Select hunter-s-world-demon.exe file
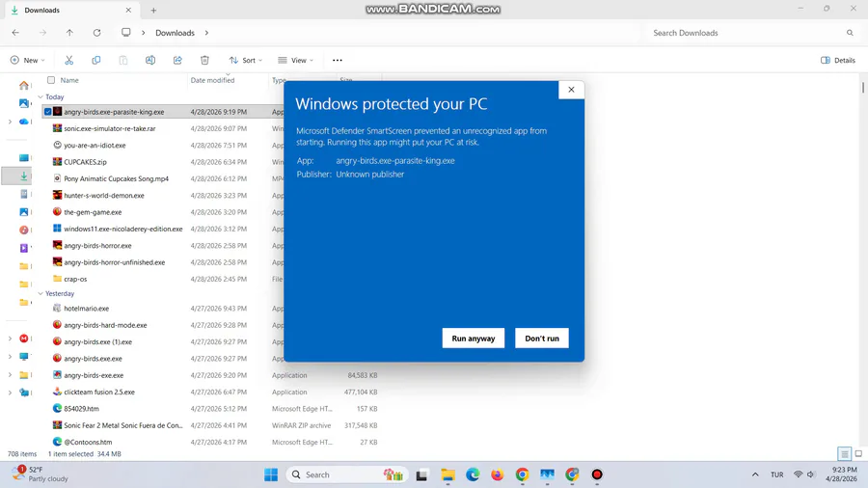The height and width of the screenshot is (488, 868). [104, 196]
